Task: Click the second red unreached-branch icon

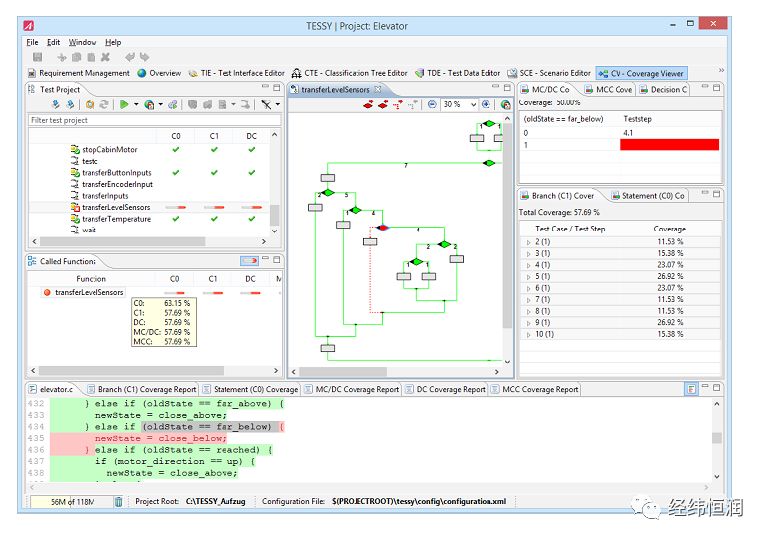Action: pyautogui.click(x=383, y=104)
